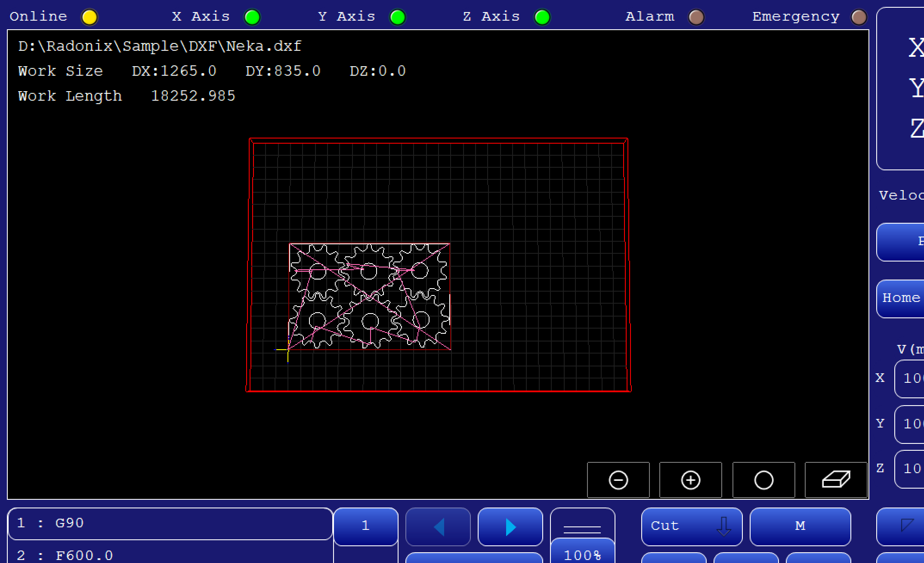Click the yellow Online status indicator
This screenshot has width=924, height=563.
coord(90,17)
